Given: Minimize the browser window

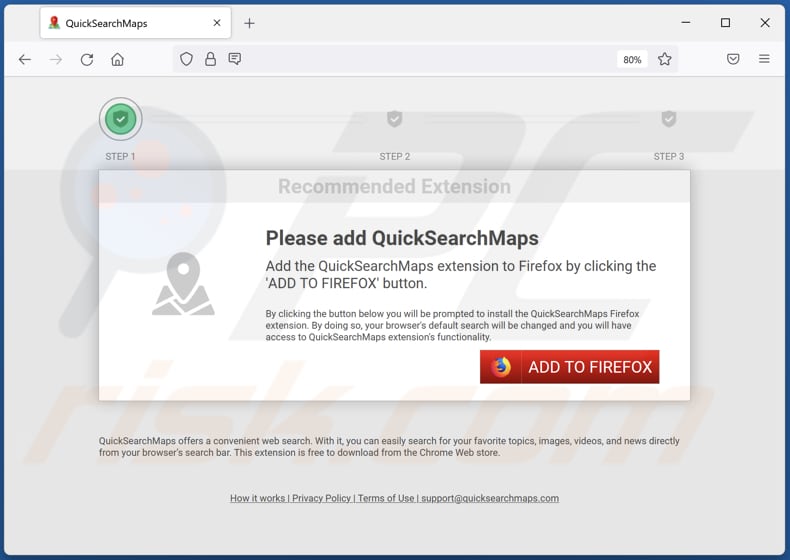Looking at the screenshot, I should (686, 23).
